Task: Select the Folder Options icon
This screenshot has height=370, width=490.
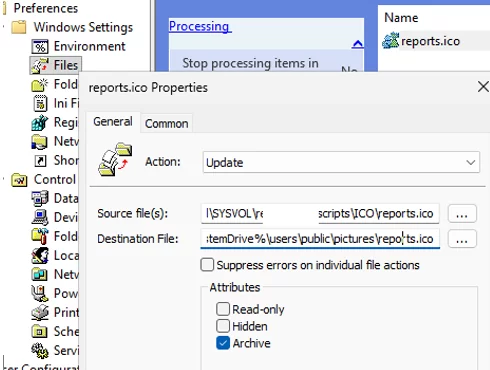Action: click(x=40, y=236)
